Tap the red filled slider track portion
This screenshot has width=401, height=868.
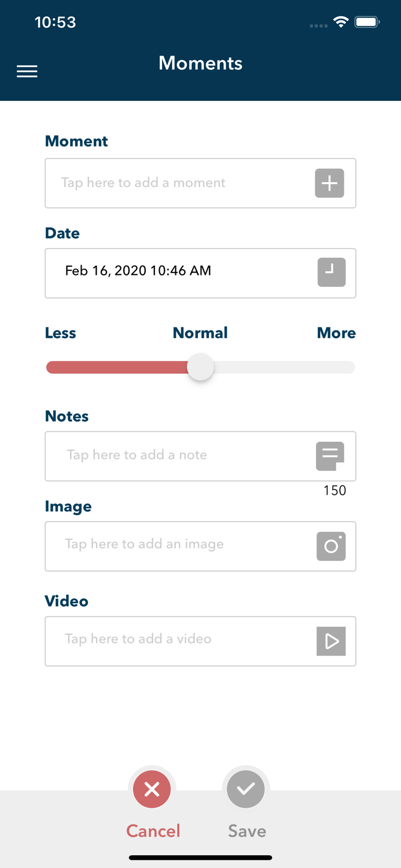[x=116, y=367]
